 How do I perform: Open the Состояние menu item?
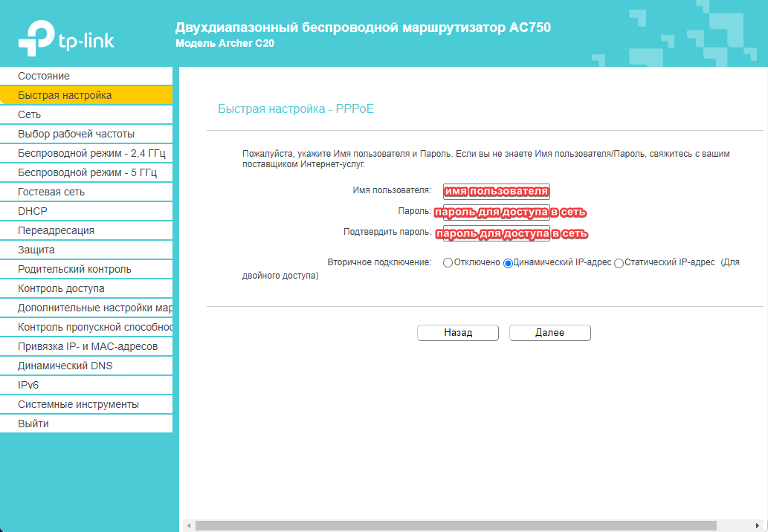pos(44,76)
